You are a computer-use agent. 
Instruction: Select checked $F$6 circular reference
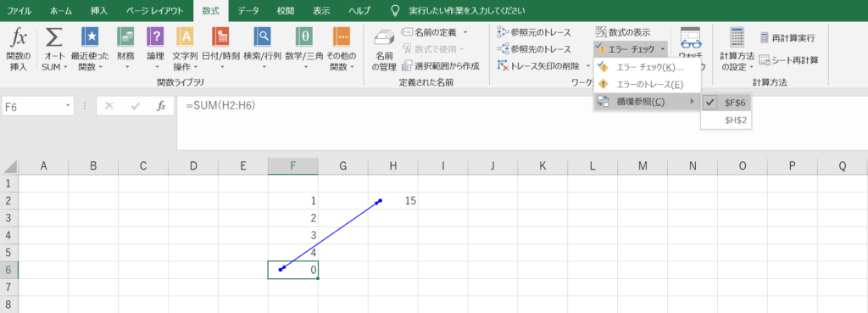coord(726,102)
